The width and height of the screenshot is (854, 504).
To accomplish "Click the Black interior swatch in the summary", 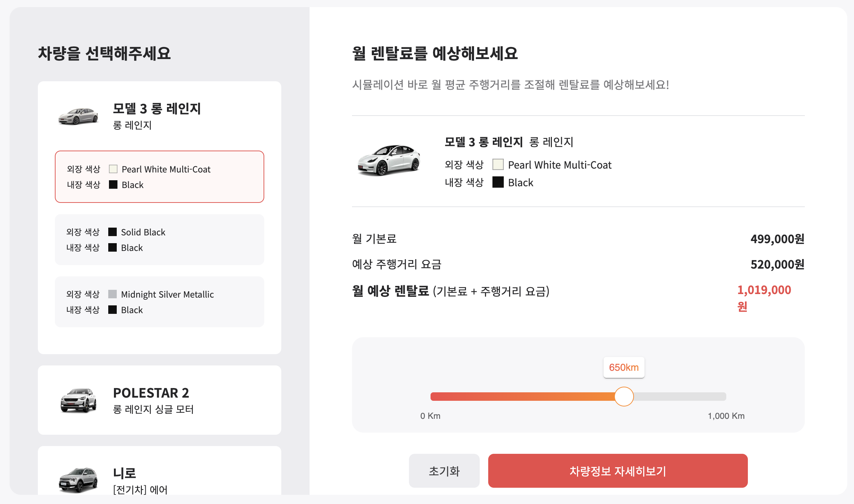I will coord(498,182).
